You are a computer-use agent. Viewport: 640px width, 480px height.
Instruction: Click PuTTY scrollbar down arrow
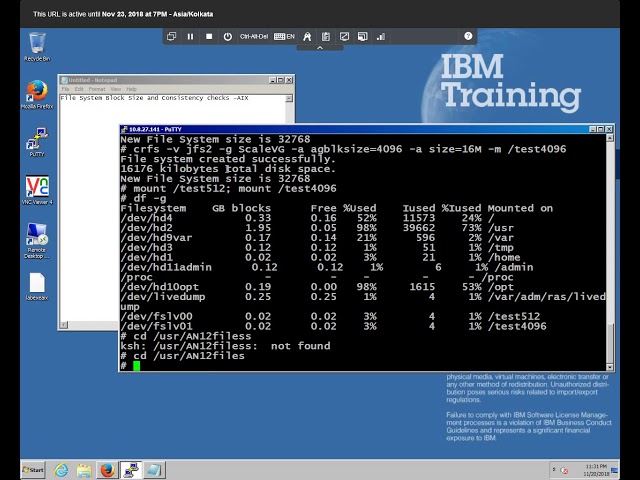pyautogui.click(x=610, y=367)
